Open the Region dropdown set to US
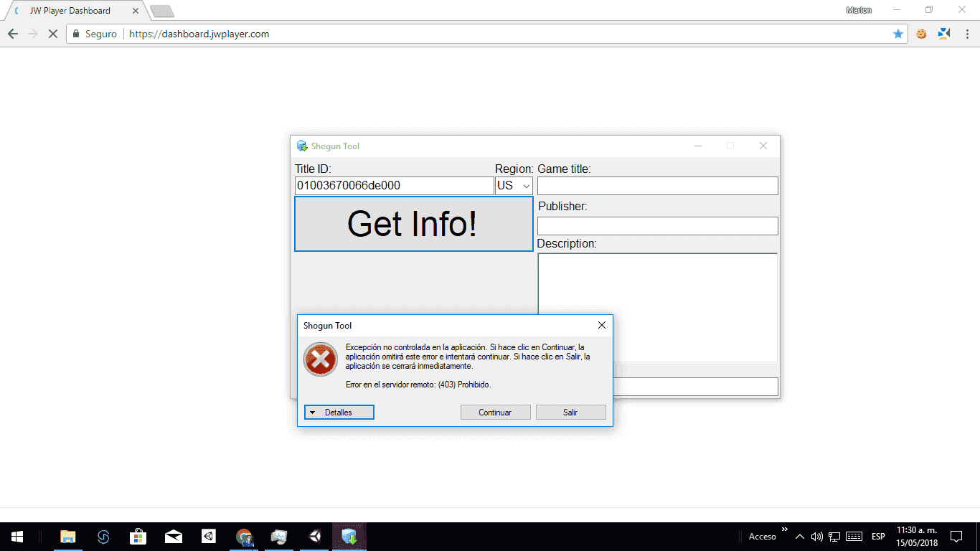Screen dimensions: 980x551 (x=514, y=186)
